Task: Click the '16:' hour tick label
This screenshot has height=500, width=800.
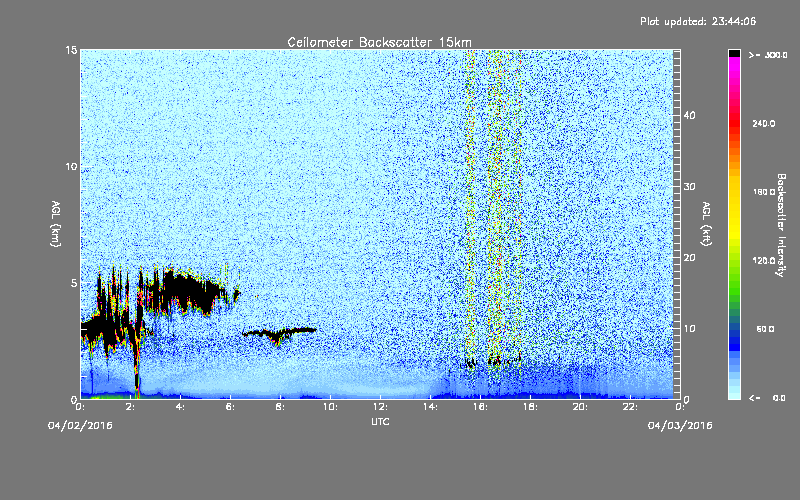Action: click(480, 407)
